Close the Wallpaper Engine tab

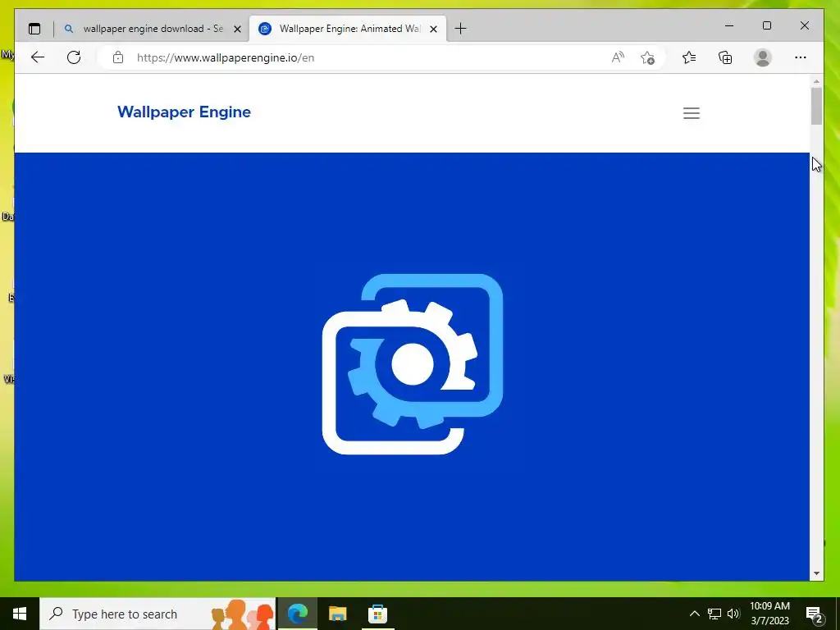433,29
